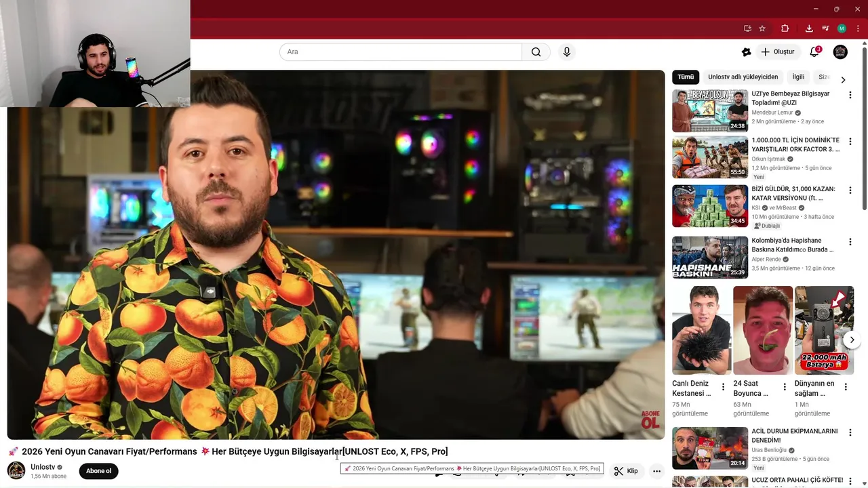
Task: Open the Alper Rende channel link
Action: 766,260
